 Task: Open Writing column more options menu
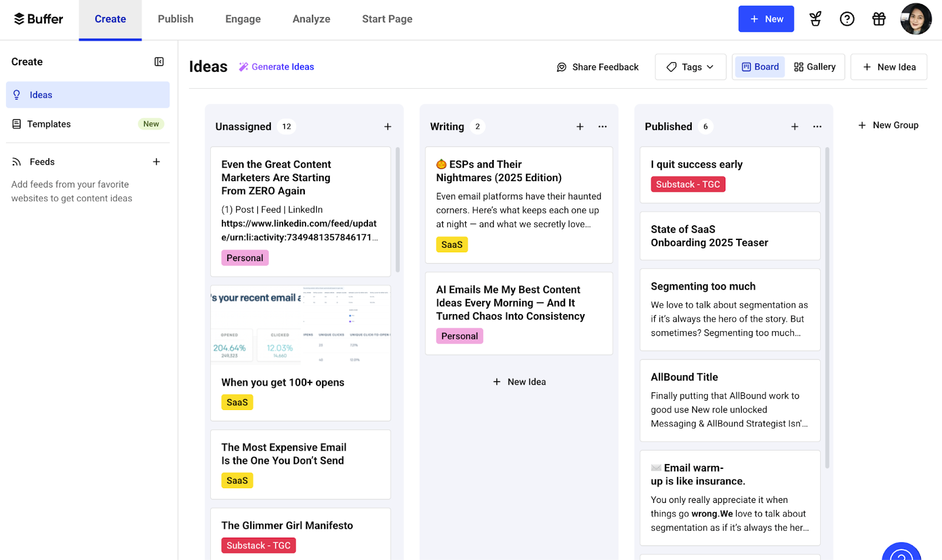602,126
